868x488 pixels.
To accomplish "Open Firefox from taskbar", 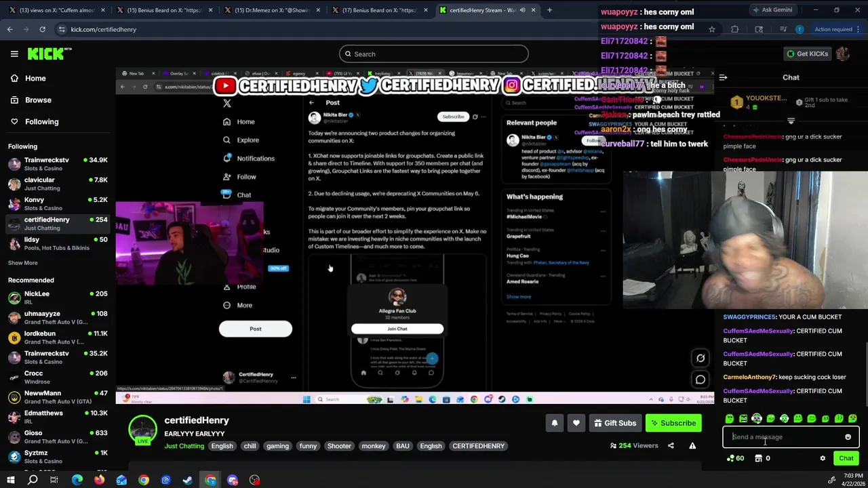I will 100,480.
